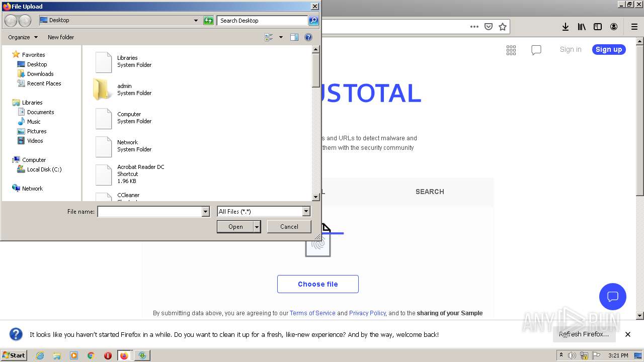Open VirusTotal notifications speech bubble icon
Viewport: 644px width, 362px height.
point(536,50)
